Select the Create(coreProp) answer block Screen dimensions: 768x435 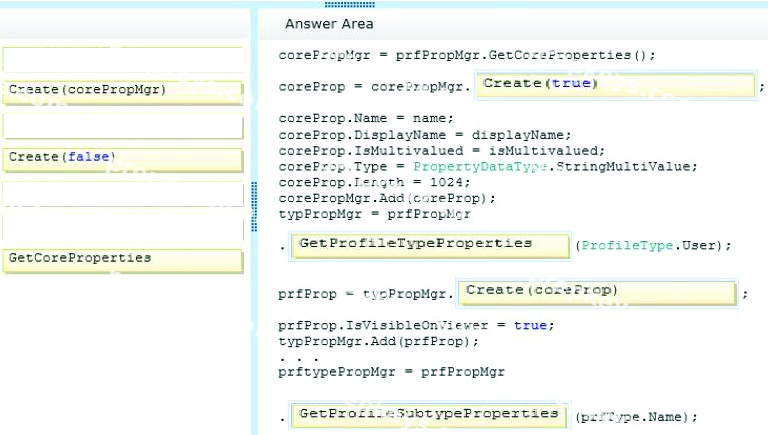597,292
